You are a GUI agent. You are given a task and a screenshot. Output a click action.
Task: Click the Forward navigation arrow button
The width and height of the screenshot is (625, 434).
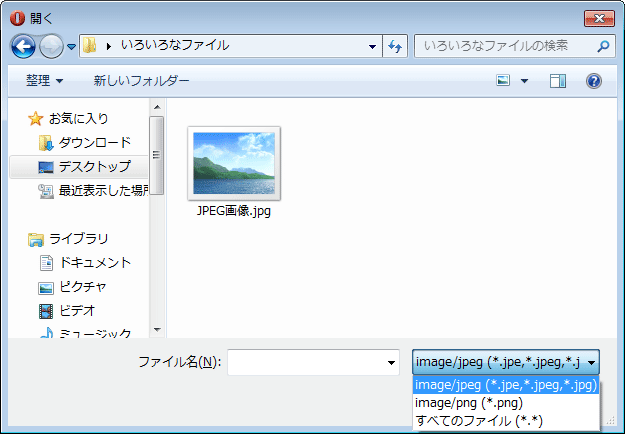point(51,46)
